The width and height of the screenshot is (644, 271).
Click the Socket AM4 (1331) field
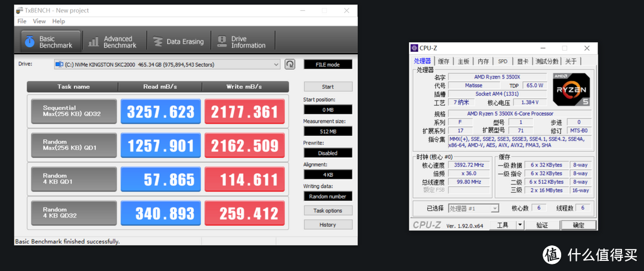click(x=497, y=94)
